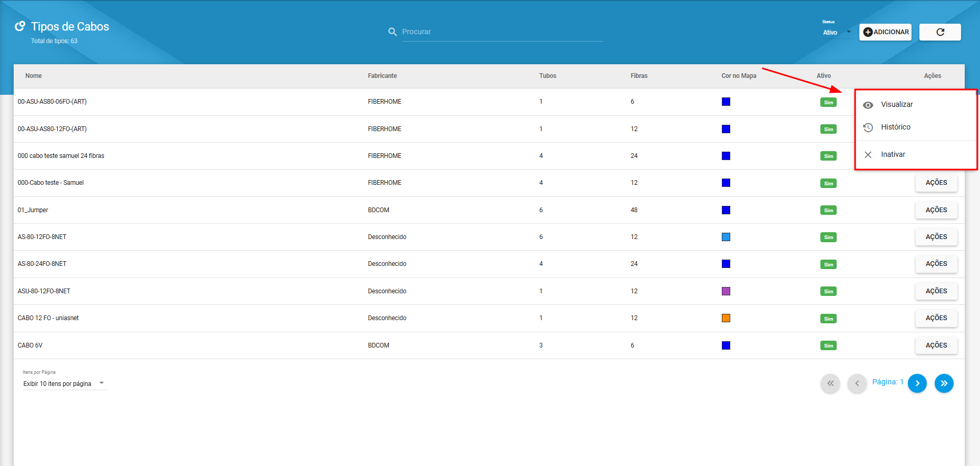Click row name 01_Jumper

(33, 210)
